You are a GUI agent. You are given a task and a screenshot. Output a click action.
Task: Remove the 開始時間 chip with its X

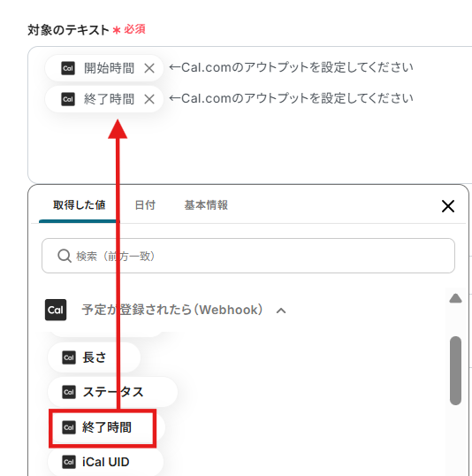tap(149, 68)
